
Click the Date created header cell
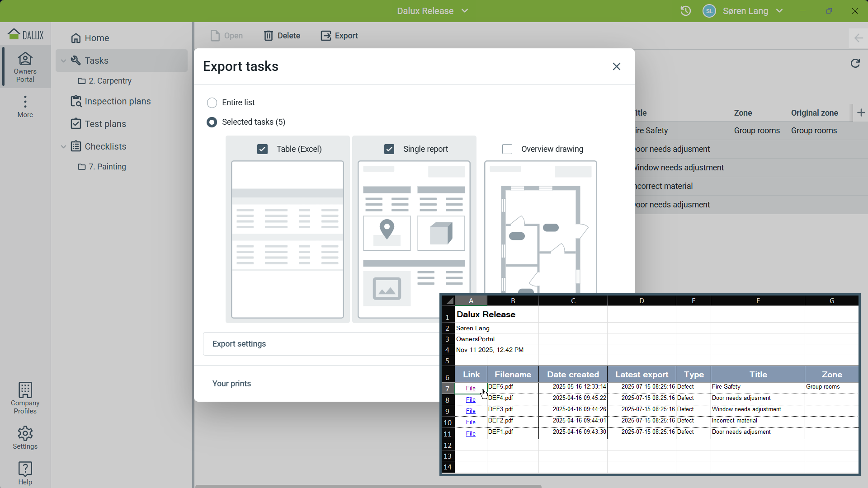coord(573,375)
